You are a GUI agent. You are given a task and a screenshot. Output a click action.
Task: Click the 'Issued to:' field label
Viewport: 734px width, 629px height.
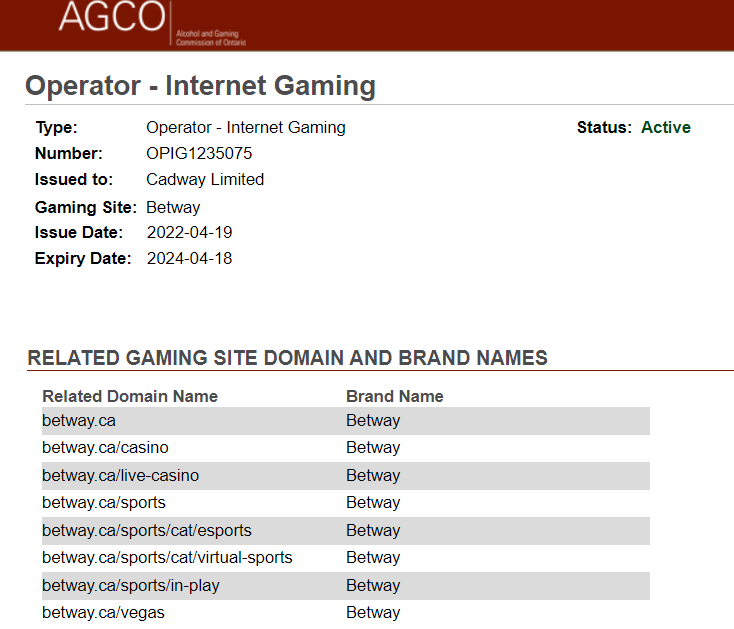point(74,180)
